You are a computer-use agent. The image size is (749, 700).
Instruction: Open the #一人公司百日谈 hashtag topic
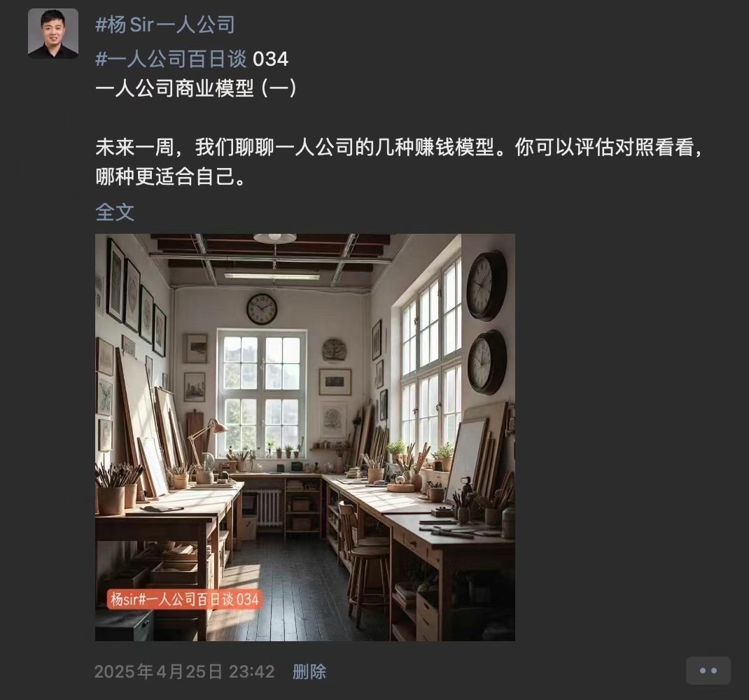[x=171, y=59]
